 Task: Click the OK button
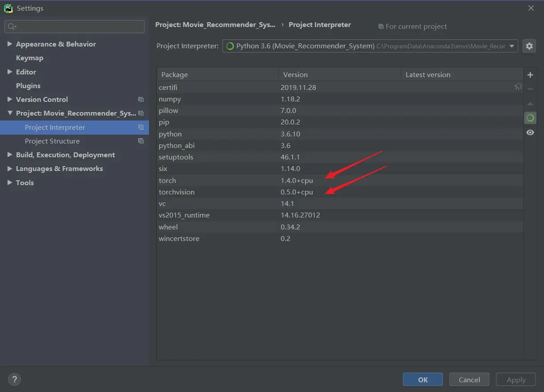pyautogui.click(x=423, y=380)
